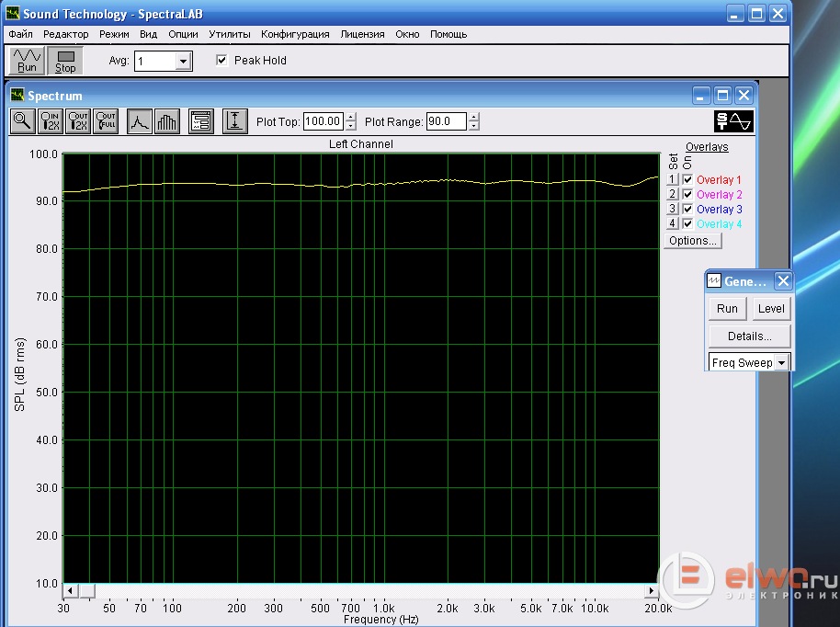Click the overlays Options... button

coord(693,241)
